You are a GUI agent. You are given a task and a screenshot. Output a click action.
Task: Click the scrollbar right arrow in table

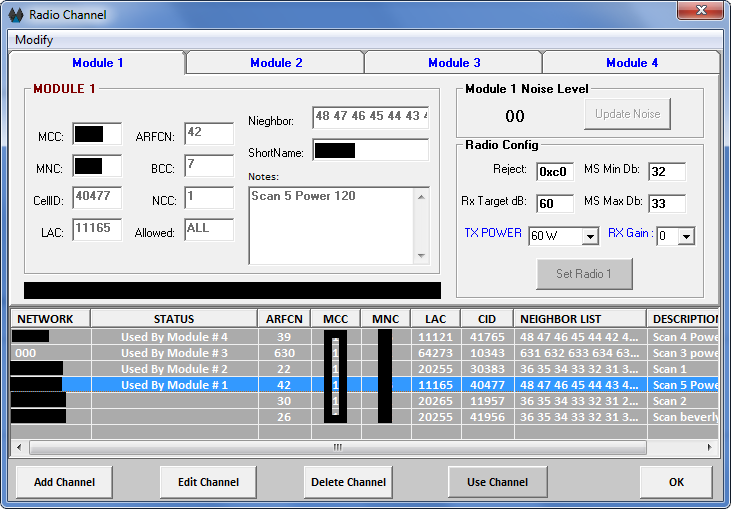coord(711,447)
